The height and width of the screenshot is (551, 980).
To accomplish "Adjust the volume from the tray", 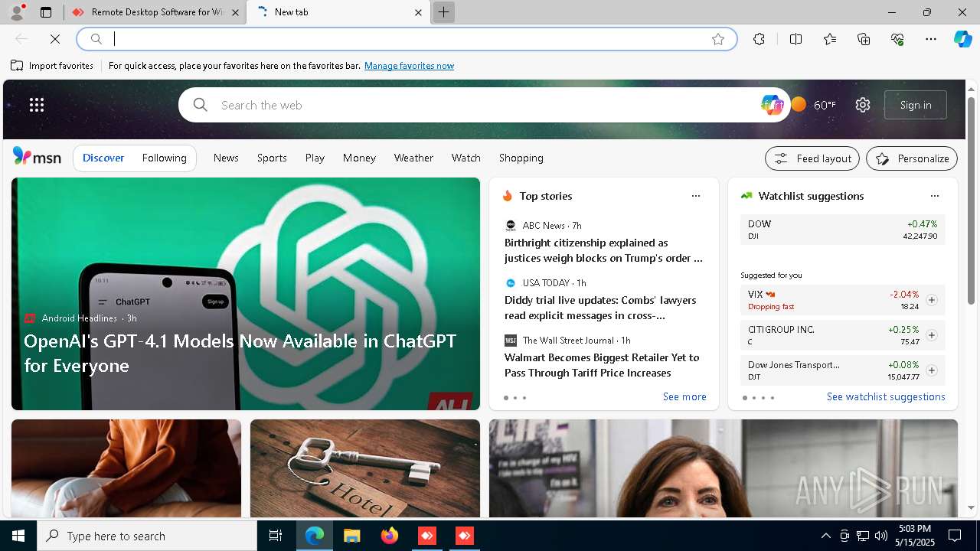I will pyautogui.click(x=880, y=536).
